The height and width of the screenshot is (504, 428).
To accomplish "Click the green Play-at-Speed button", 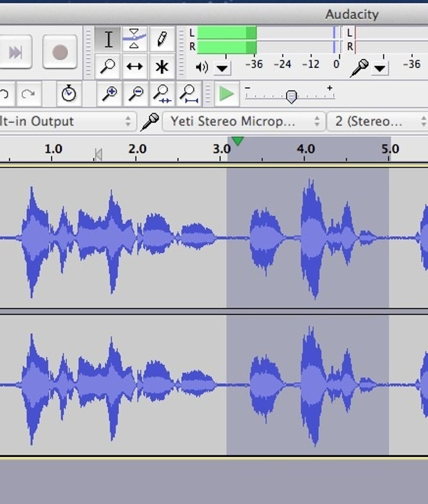I will click(x=226, y=94).
